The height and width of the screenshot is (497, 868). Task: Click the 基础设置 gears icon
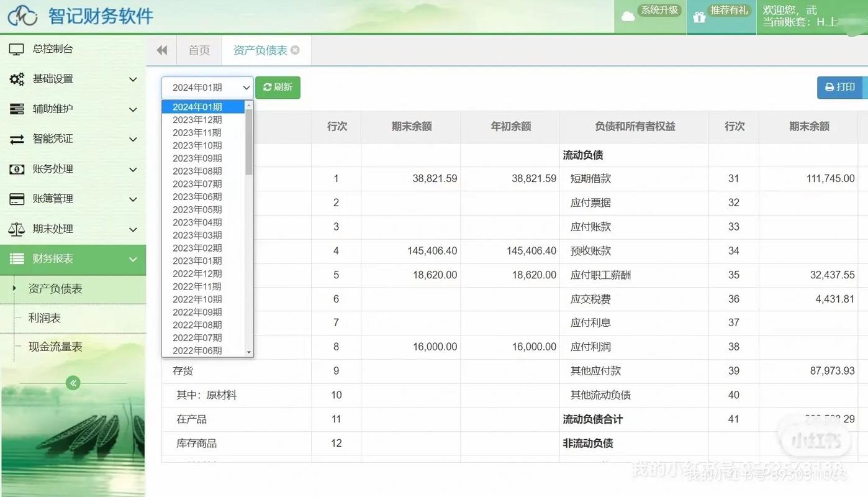(17, 79)
